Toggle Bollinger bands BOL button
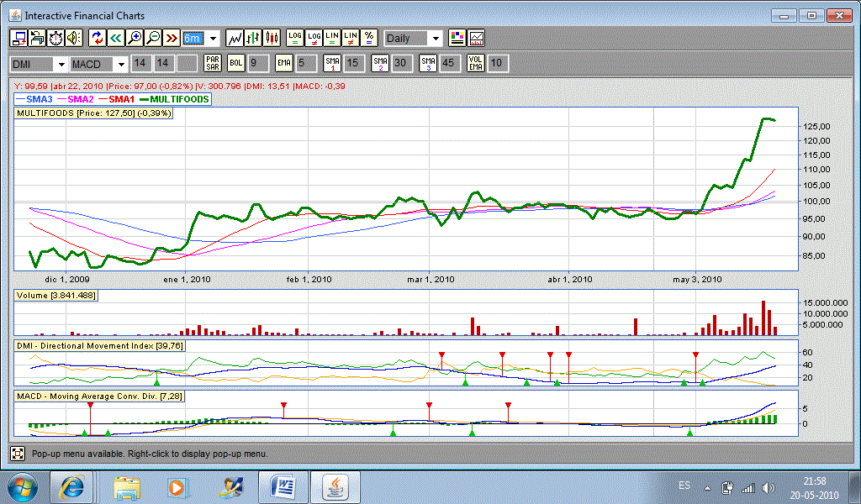Viewport: 861px width, 504px height. point(235,64)
